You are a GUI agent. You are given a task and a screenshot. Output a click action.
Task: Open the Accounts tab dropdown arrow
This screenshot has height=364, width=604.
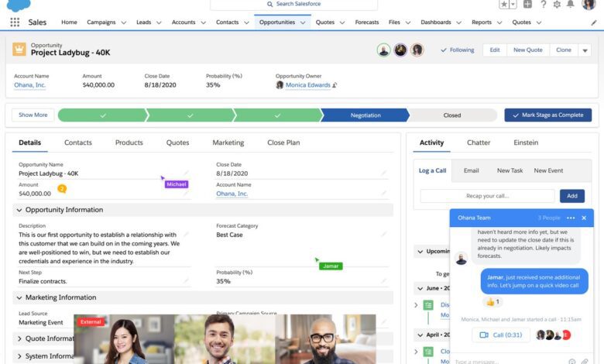(203, 22)
